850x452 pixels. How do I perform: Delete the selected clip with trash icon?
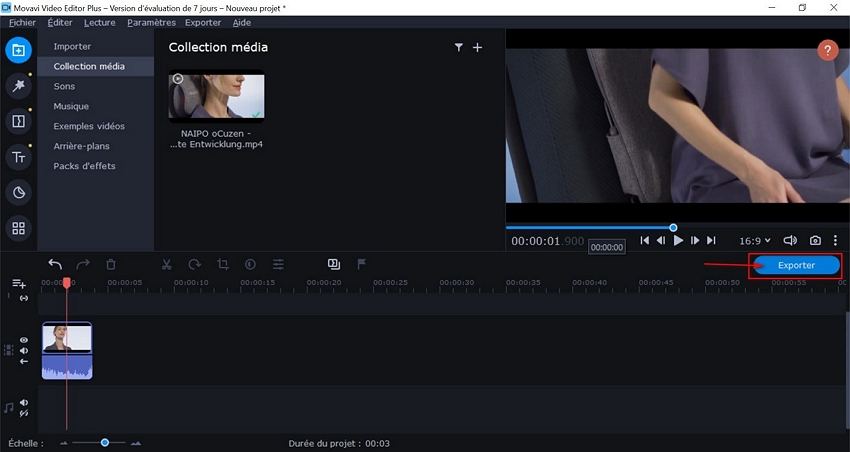(x=111, y=264)
